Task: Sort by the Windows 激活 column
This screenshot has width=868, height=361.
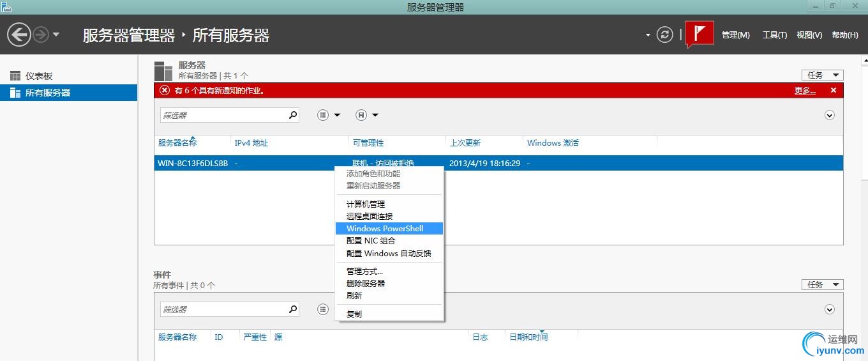Action: [553, 143]
